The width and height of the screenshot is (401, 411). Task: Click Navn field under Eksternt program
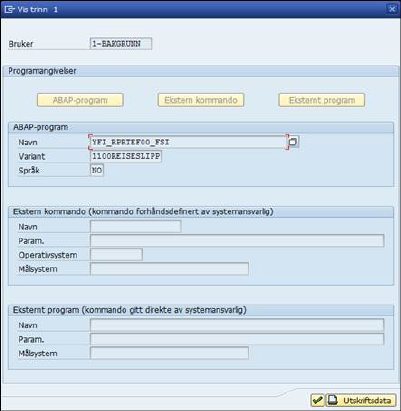click(237, 325)
